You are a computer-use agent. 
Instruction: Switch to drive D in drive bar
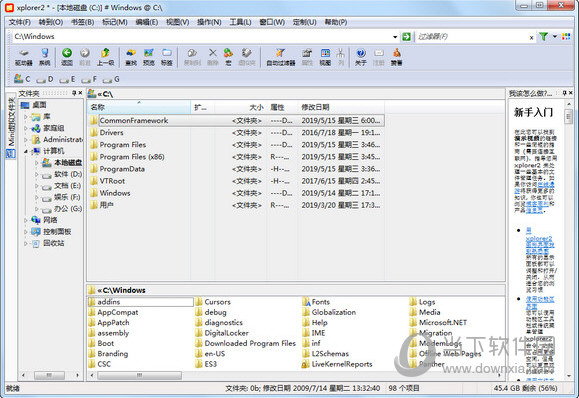point(45,79)
